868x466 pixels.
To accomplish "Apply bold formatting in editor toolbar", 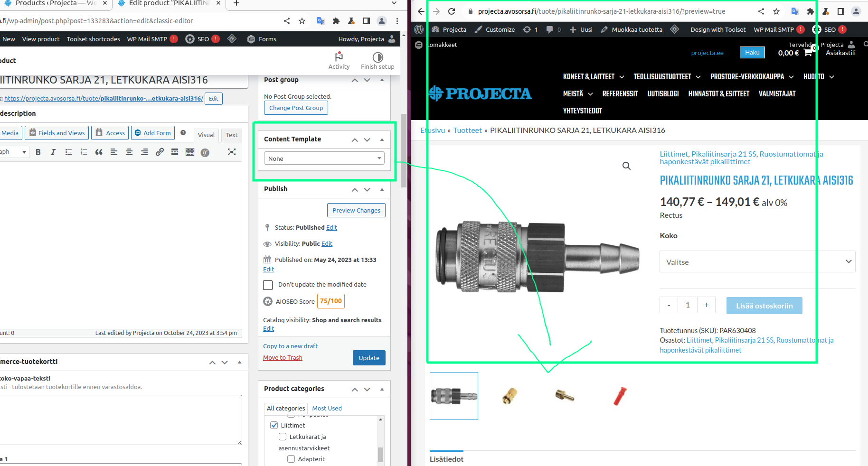I will 38,152.
